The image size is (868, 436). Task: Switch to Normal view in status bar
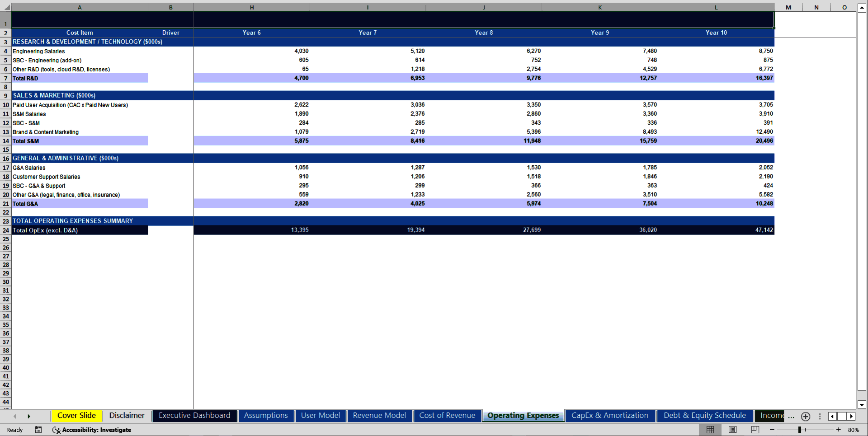710,430
